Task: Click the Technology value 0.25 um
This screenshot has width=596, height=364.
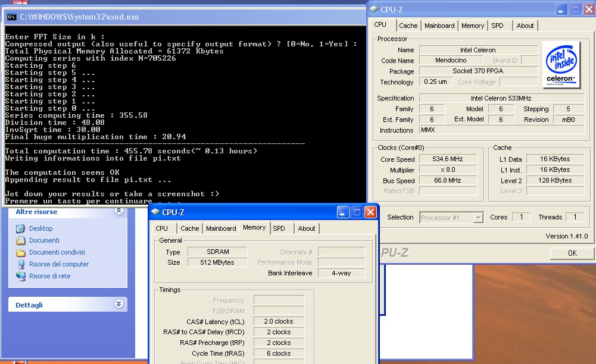Action: (436, 81)
